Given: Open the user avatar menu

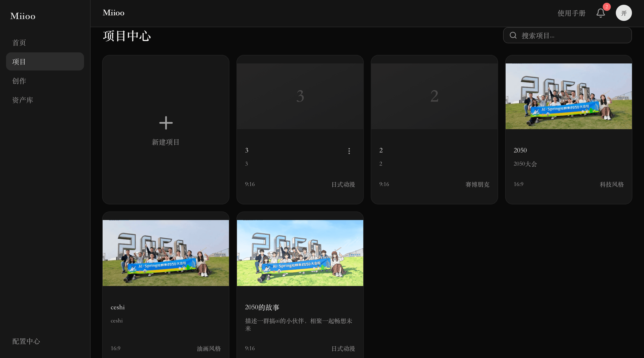Looking at the screenshot, I should pyautogui.click(x=624, y=13).
